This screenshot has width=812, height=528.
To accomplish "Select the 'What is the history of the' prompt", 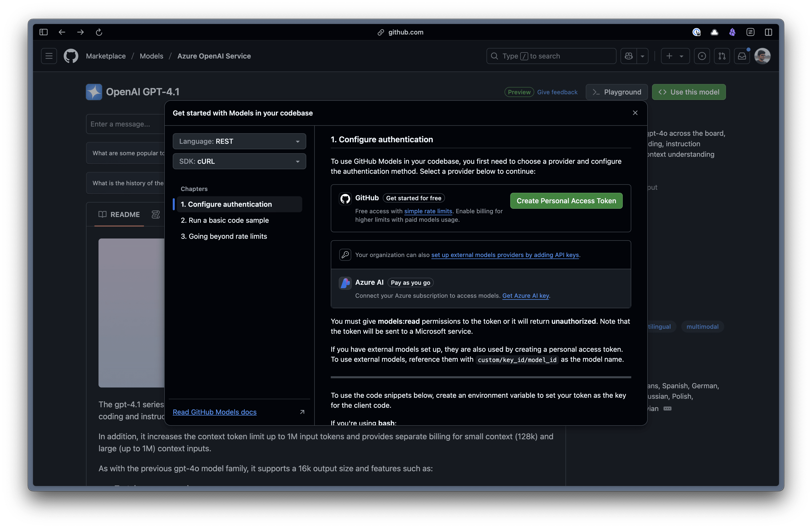I will click(125, 183).
